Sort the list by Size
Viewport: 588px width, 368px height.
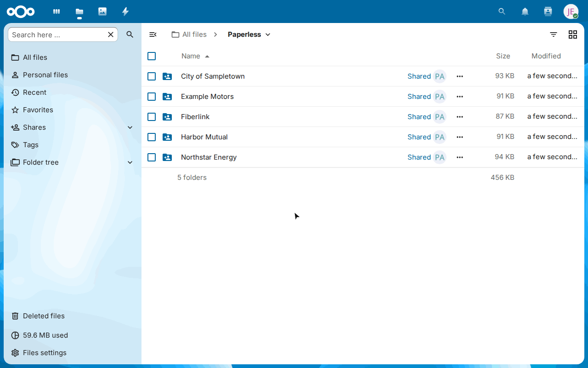[x=503, y=56]
